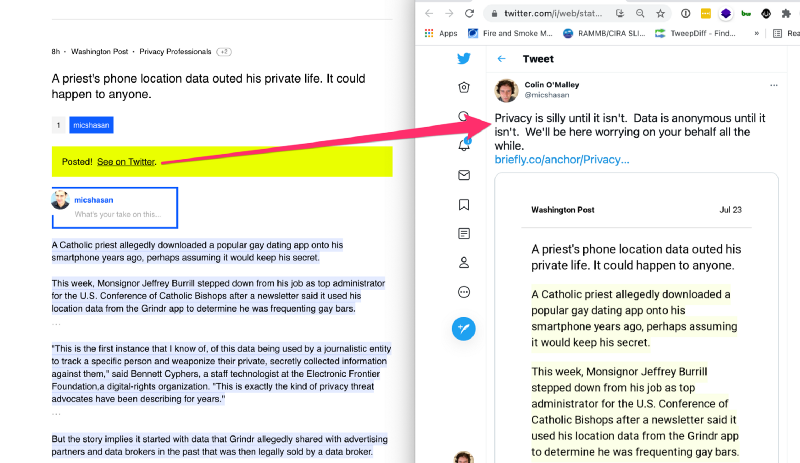Go back using the Tweet header arrow
Image resolution: width=800 pixels, height=463 pixels.
[x=502, y=59]
